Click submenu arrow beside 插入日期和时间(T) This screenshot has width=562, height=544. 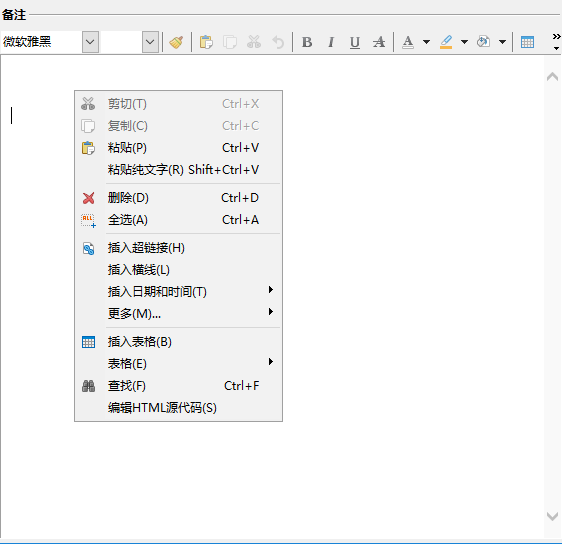tap(271, 290)
